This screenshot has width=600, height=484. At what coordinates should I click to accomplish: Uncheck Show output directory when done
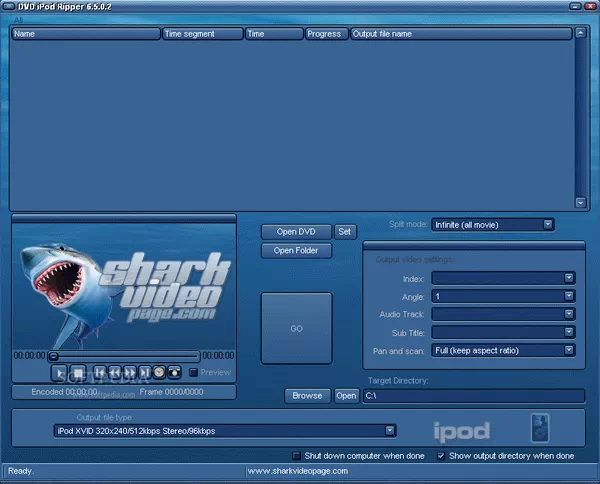[441, 456]
